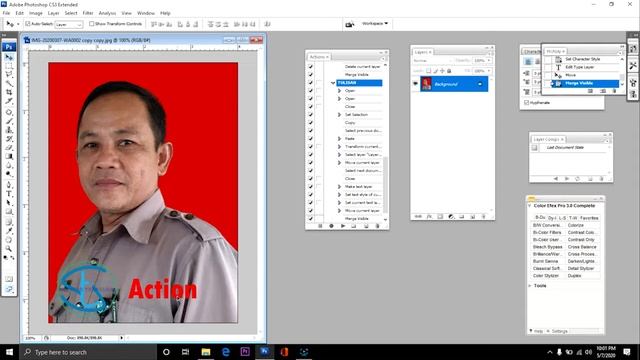Create new adjustment layer icon
Screen dimensions: 640x360
coord(451,217)
